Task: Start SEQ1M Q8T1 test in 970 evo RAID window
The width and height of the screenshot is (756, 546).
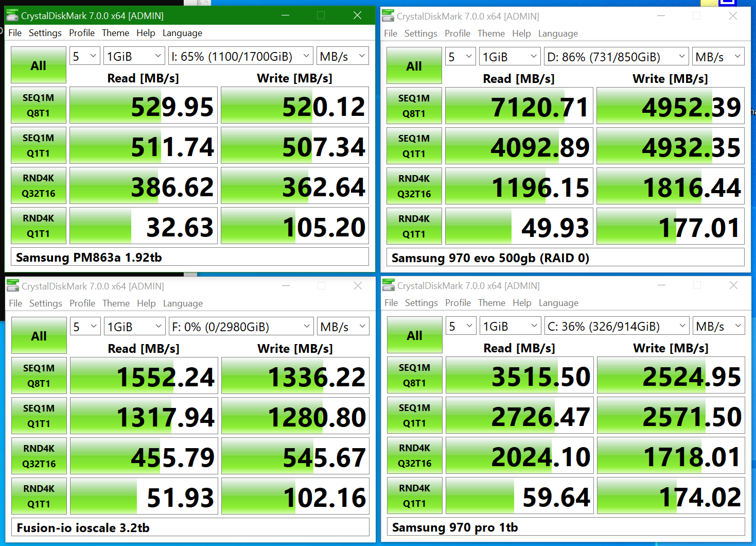Action: [414, 106]
